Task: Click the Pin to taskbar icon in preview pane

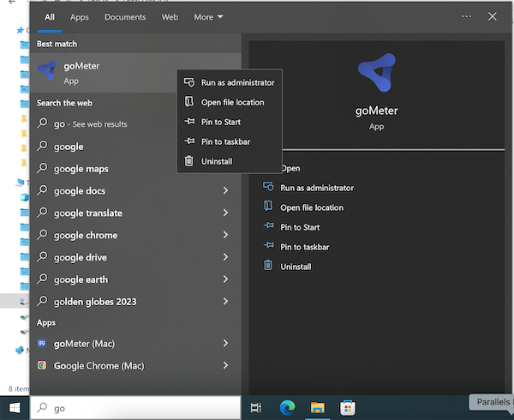Action: (268, 245)
